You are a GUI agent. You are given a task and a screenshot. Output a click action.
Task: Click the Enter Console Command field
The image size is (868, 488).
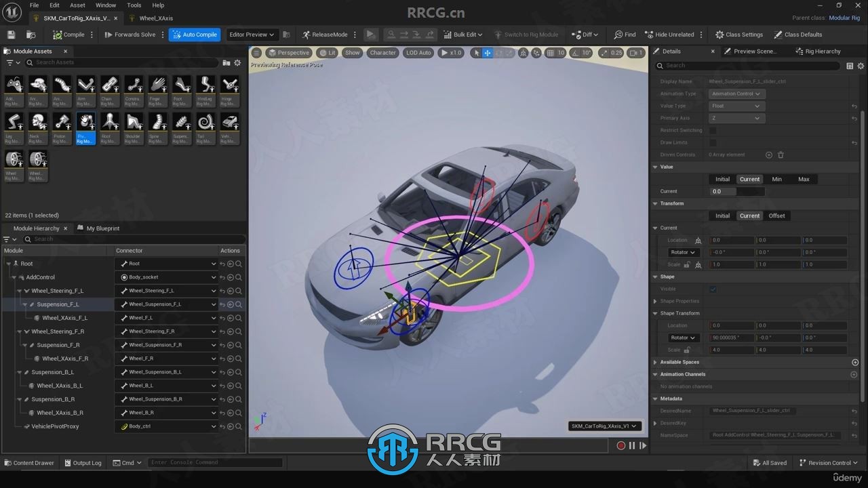[214, 462]
